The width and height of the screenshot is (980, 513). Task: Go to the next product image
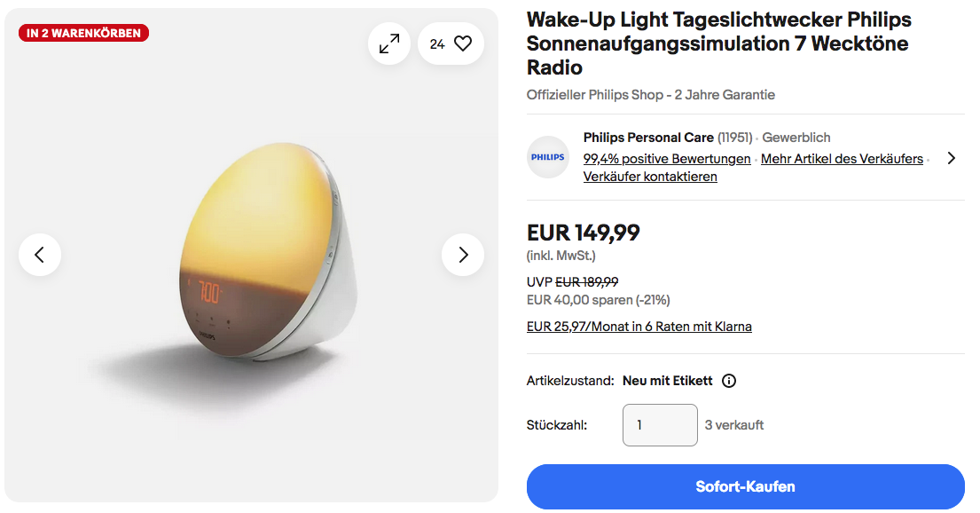pos(463,255)
